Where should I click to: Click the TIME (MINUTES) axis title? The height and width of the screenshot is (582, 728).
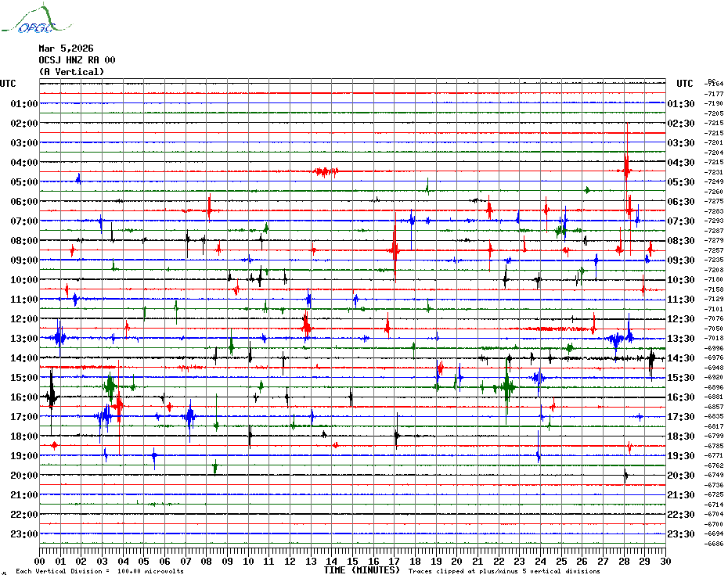[x=362, y=570]
